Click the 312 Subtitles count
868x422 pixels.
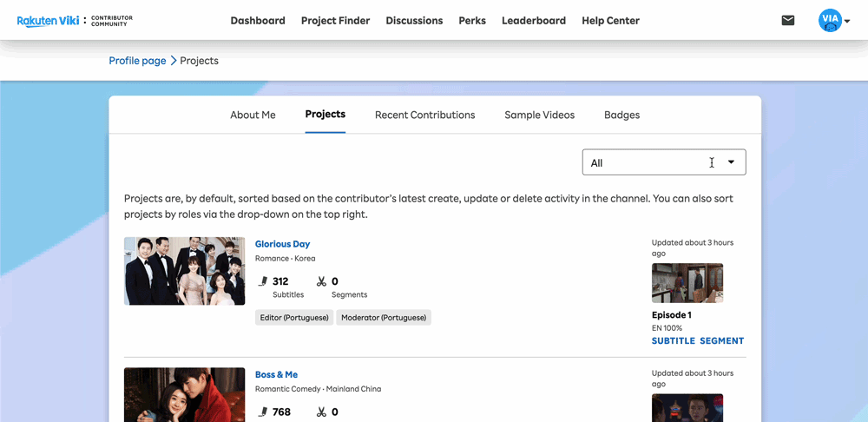(x=280, y=281)
